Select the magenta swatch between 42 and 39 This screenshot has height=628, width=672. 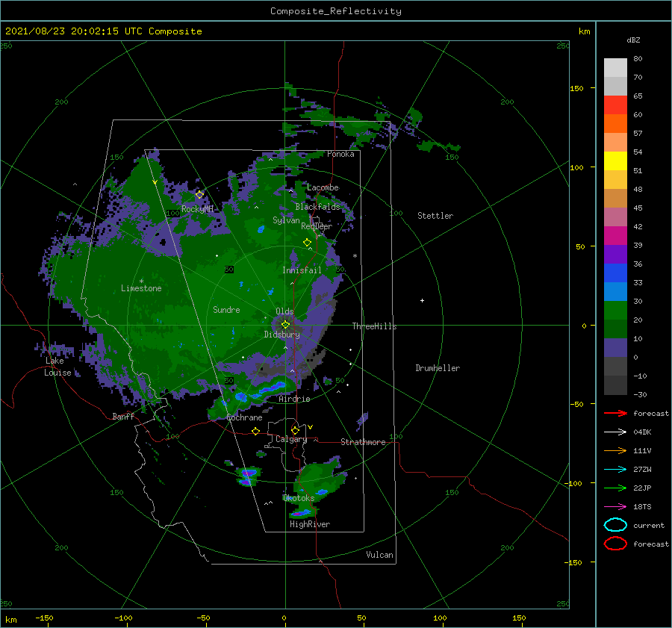tap(615, 236)
